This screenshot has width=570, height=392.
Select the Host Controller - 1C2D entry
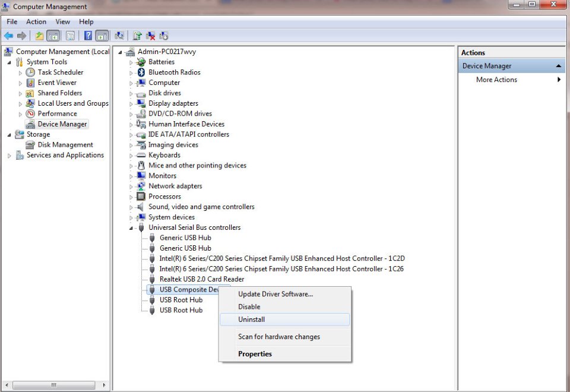pyautogui.click(x=282, y=258)
